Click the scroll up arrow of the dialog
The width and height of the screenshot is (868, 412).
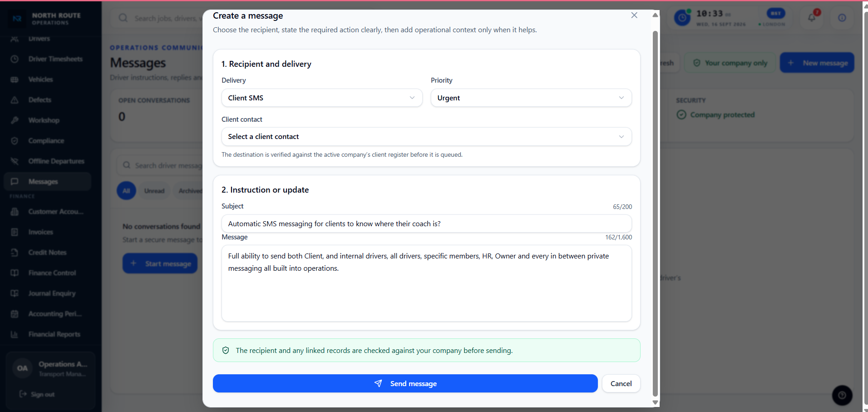pos(655,15)
